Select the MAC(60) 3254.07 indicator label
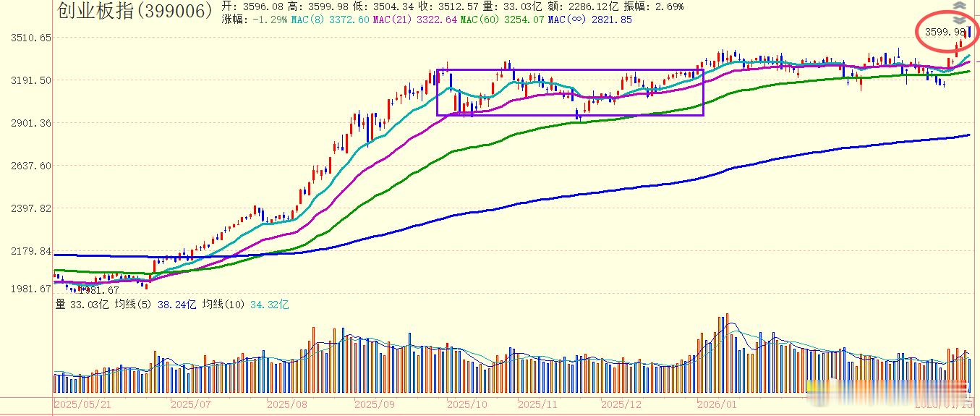This screenshot has width=980, height=416. (x=502, y=20)
